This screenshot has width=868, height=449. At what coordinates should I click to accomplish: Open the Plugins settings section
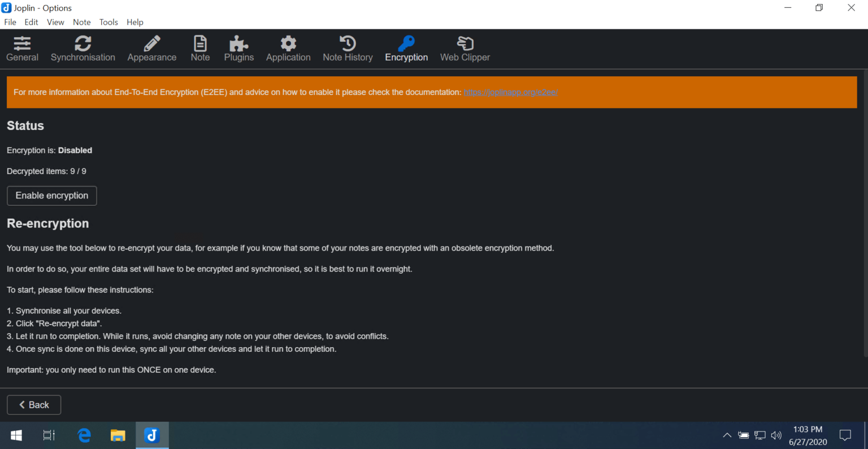click(x=238, y=48)
